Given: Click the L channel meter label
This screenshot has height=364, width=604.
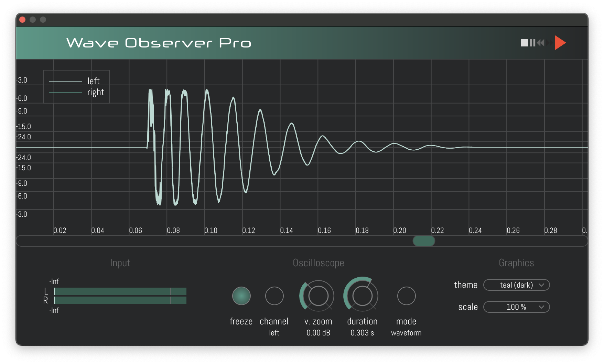Looking at the screenshot, I should click(x=46, y=291).
